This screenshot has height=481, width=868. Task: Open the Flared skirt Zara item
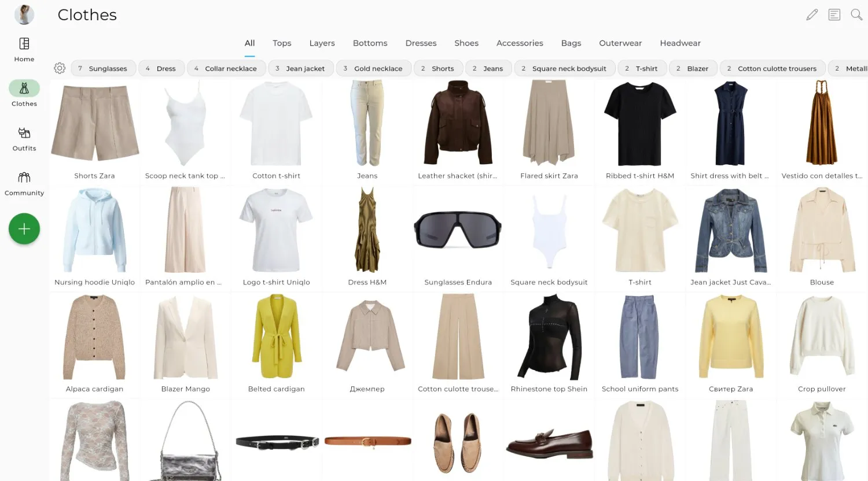(549, 131)
